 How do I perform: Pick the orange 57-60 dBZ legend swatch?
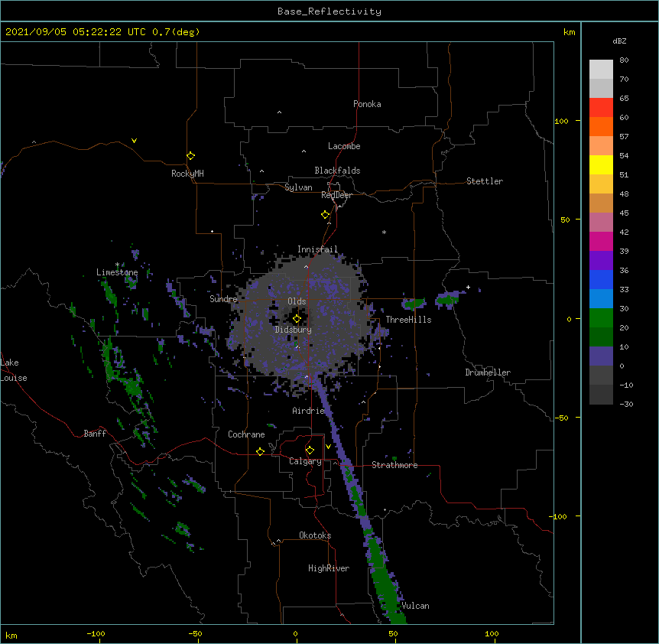click(601, 126)
